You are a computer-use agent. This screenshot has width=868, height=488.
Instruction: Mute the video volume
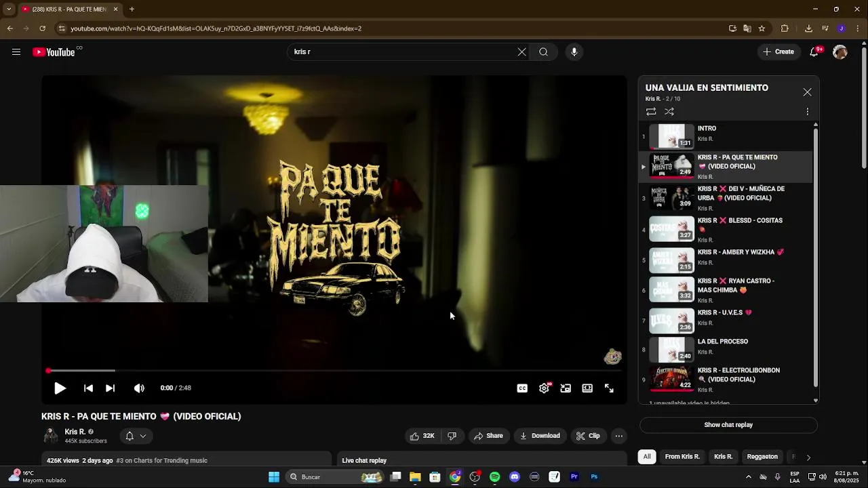click(x=139, y=388)
